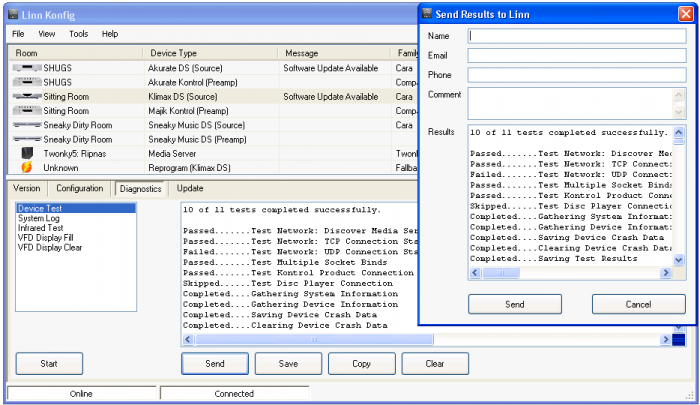Open the Tools menu
Screen dimensions: 700x405
click(x=79, y=34)
